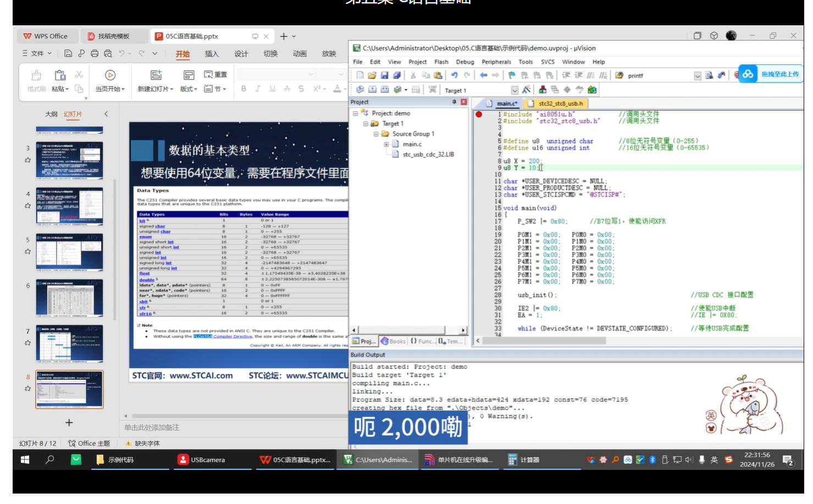Toggle Bold formatting in WPS
Viewport: 813px width, 504px height.
point(244,88)
